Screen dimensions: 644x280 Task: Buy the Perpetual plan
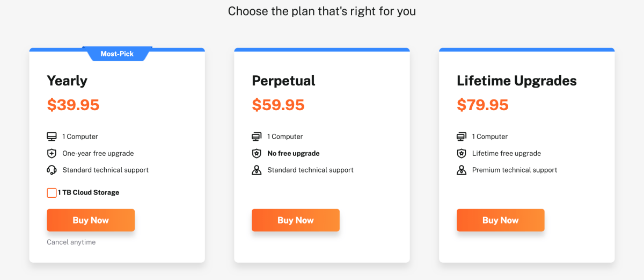[x=296, y=220]
